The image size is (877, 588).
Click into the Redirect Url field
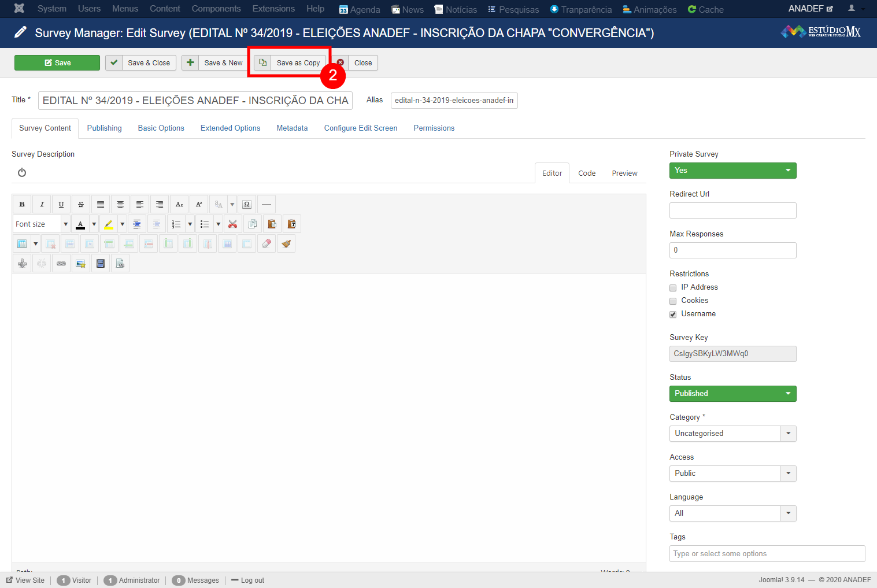pyautogui.click(x=732, y=210)
